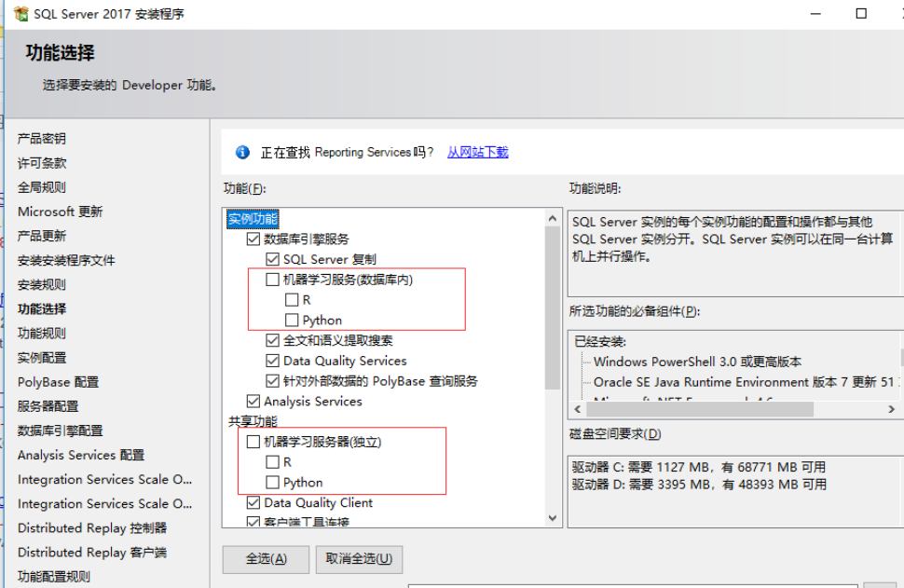Uncheck the Analysis Services checkbox
The width and height of the screenshot is (904, 588).
253,402
